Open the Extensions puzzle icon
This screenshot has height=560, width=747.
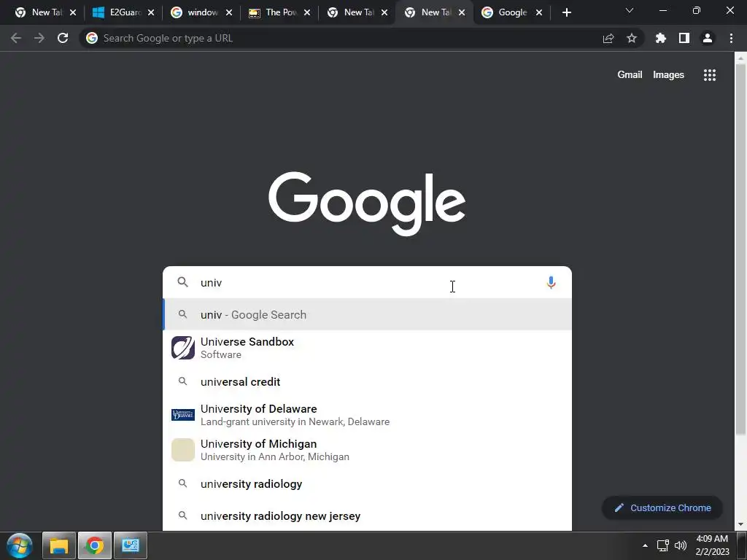(660, 38)
